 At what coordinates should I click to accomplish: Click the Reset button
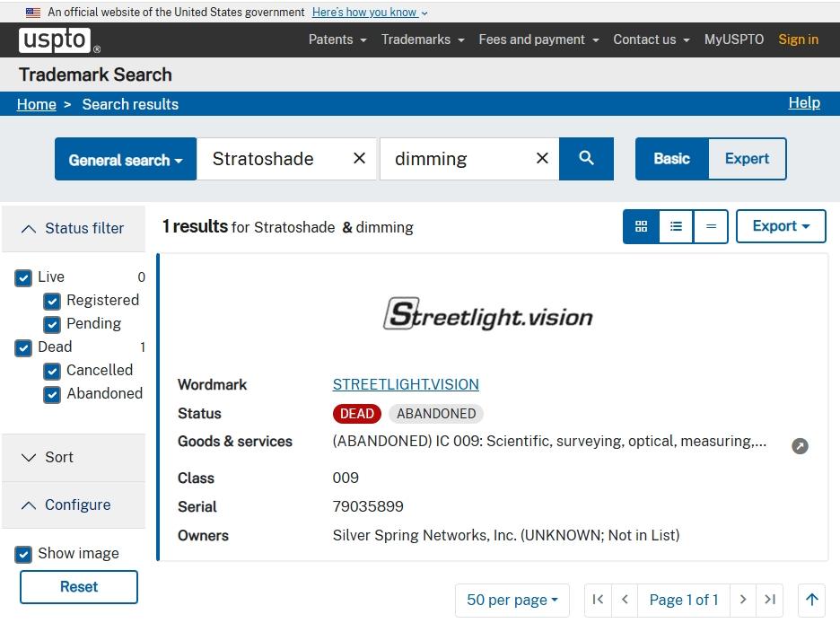pos(79,587)
